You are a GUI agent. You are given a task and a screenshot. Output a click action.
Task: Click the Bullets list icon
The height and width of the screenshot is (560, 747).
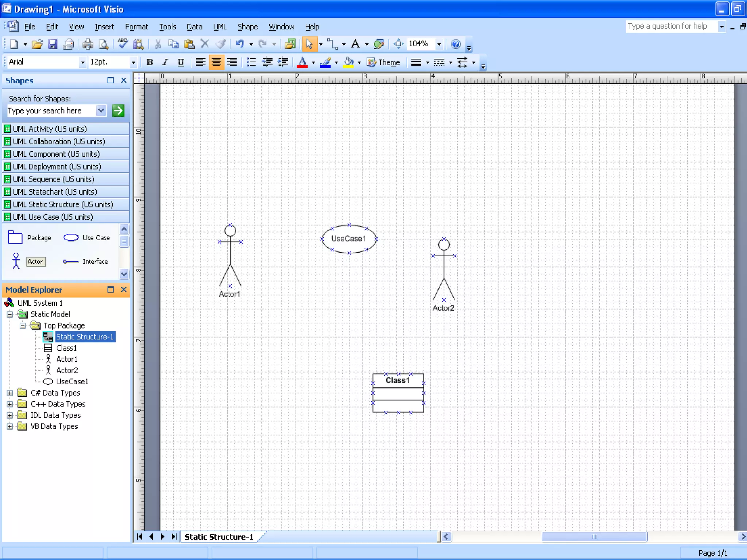(251, 62)
